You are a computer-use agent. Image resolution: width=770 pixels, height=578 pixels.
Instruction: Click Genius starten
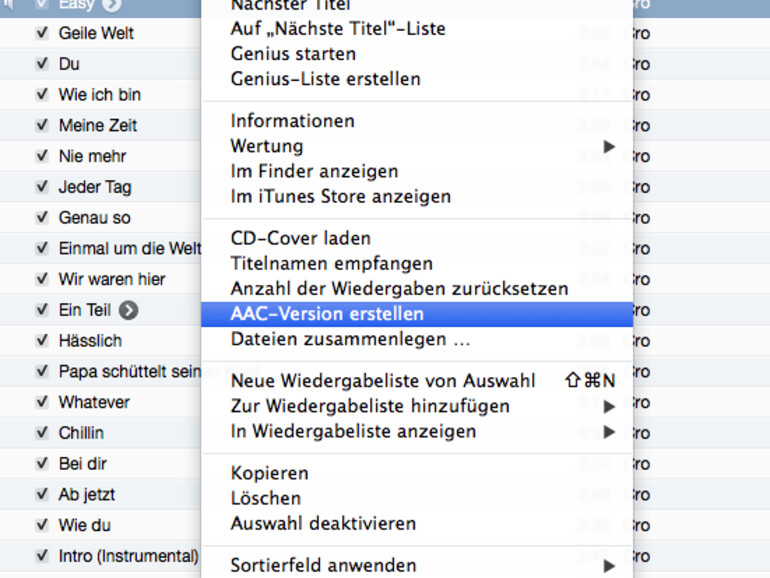pos(293,54)
